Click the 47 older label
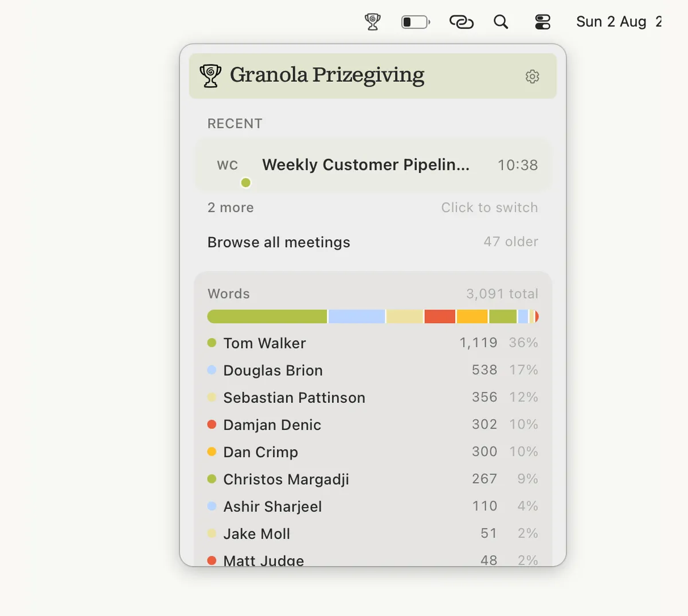The width and height of the screenshot is (688, 616). [x=511, y=242]
